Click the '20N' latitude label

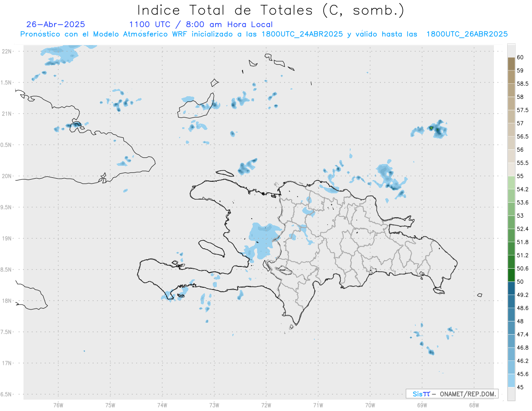click(8, 176)
